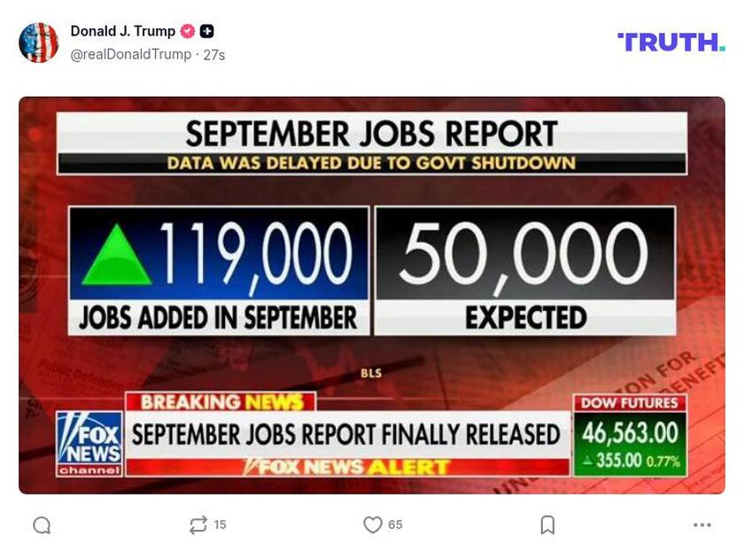The image size is (744, 560).
Task: Click the Dow Futures 46,563.00 box
Action: tap(630, 435)
